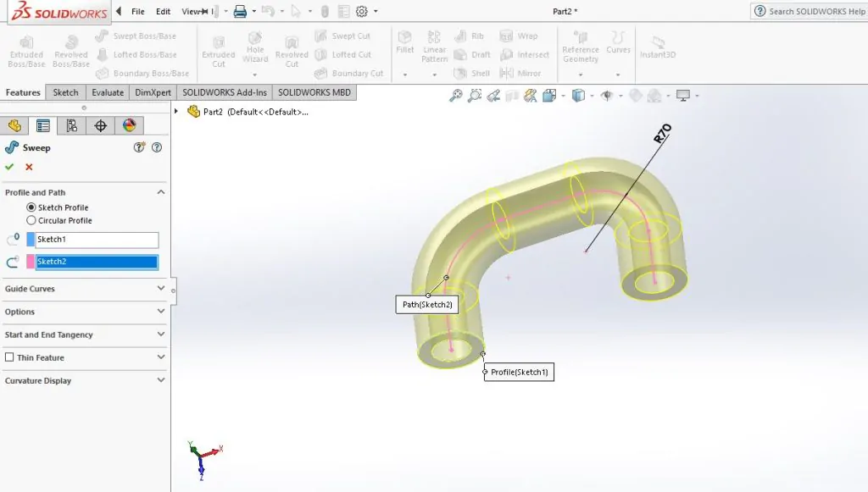Open the File menu

click(138, 11)
